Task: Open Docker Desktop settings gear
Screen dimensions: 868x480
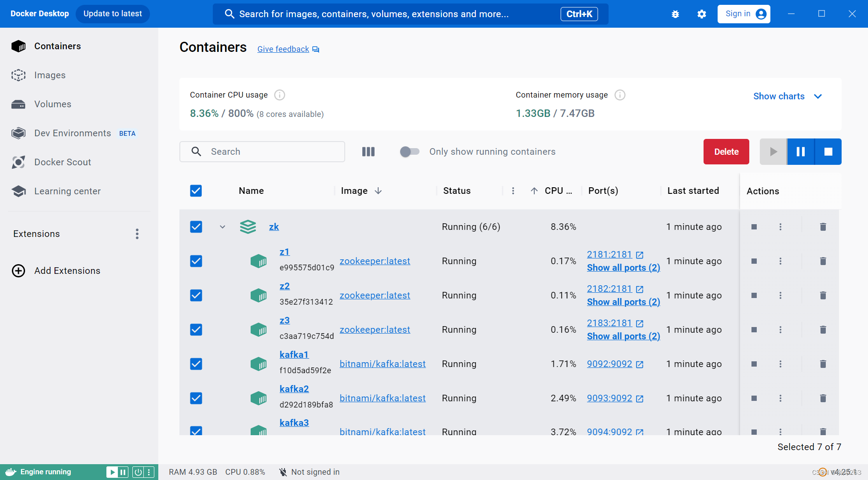Action: tap(701, 14)
